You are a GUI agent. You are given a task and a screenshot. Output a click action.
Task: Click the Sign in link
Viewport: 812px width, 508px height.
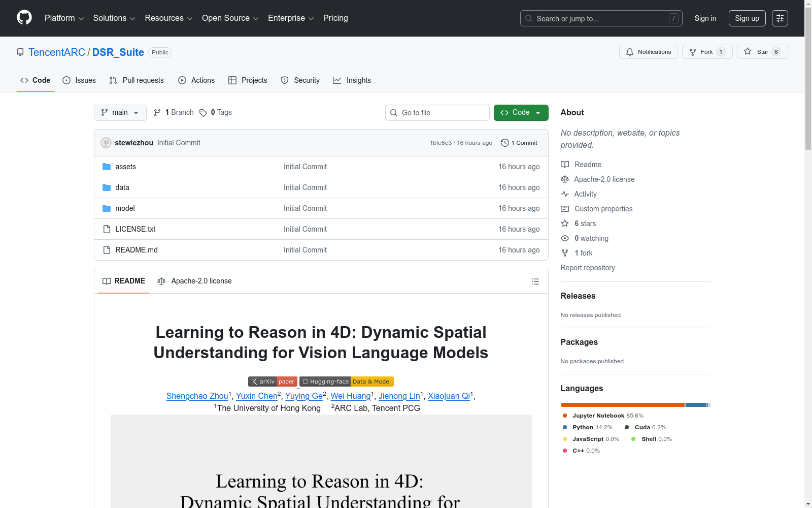coord(705,18)
